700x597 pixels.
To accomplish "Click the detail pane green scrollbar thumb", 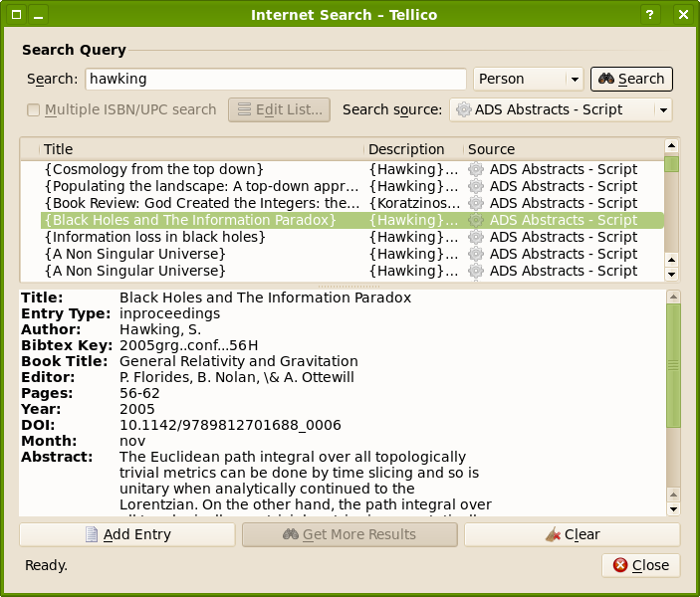I will [x=673, y=366].
